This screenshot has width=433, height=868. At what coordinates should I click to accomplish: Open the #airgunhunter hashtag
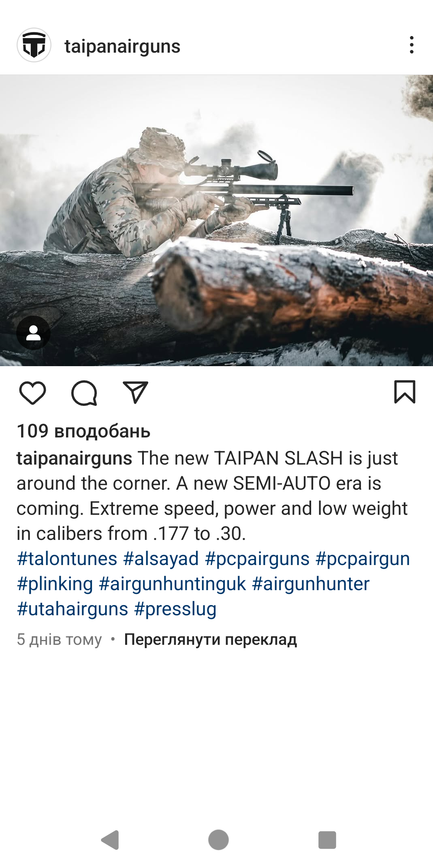point(311,584)
